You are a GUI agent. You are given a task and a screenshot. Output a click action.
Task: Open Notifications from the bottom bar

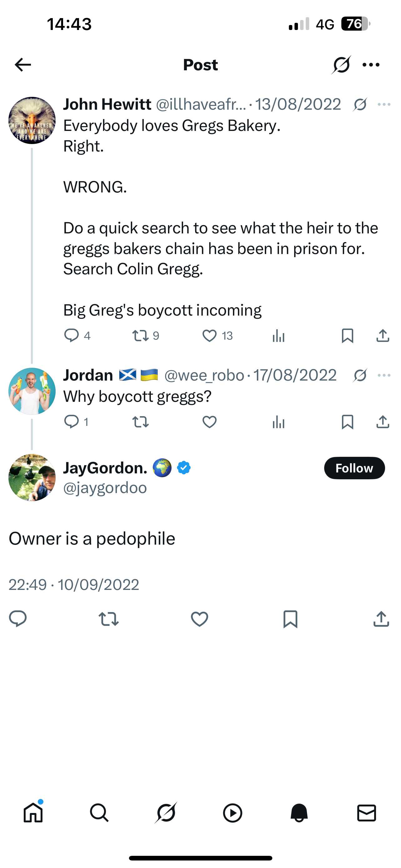click(299, 813)
